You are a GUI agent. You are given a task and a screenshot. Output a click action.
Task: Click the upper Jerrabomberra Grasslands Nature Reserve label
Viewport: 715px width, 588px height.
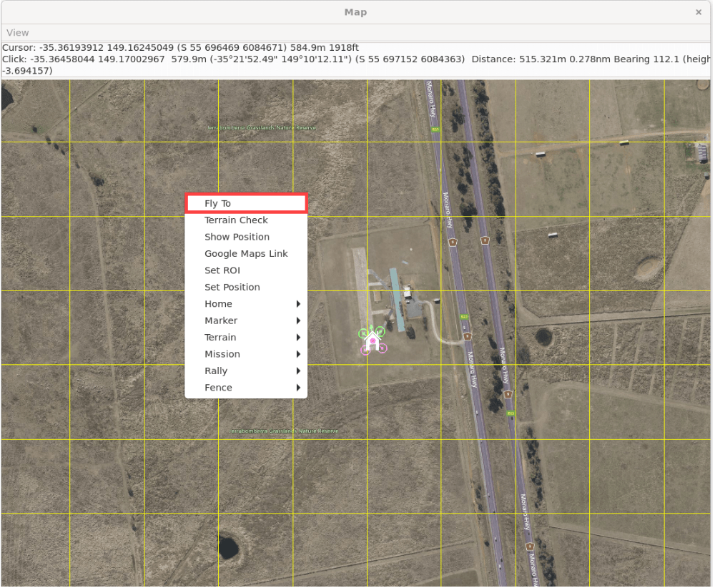click(262, 128)
